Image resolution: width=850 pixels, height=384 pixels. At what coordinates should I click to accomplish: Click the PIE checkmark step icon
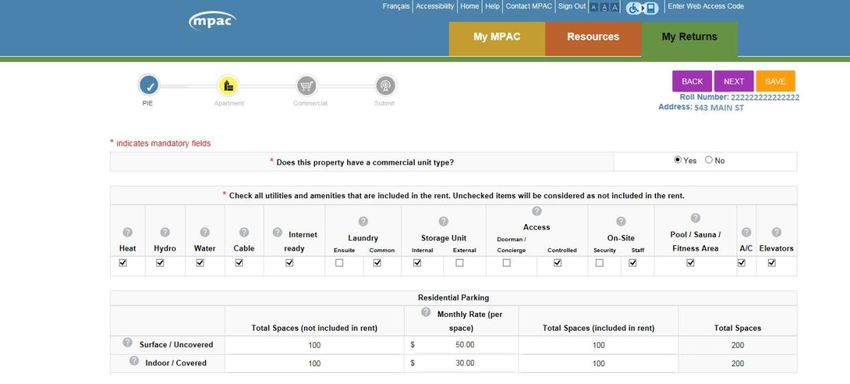pyautogui.click(x=149, y=86)
